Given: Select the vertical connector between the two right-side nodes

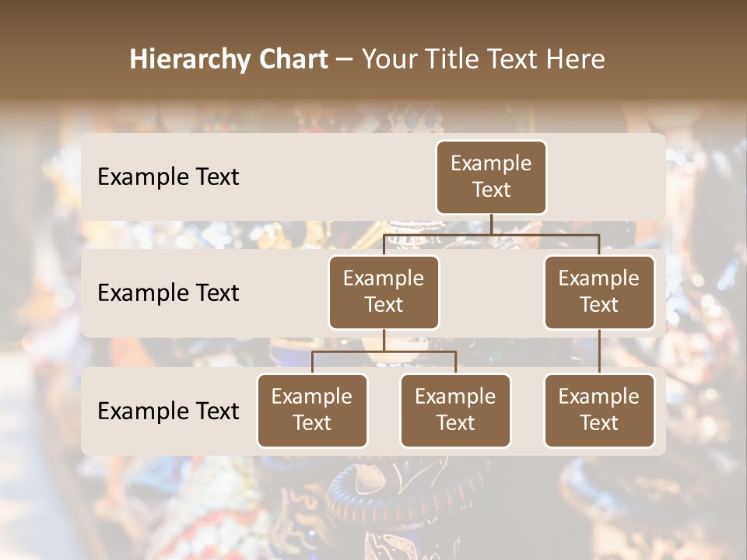Looking at the screenshot, I should click(599, 352).
